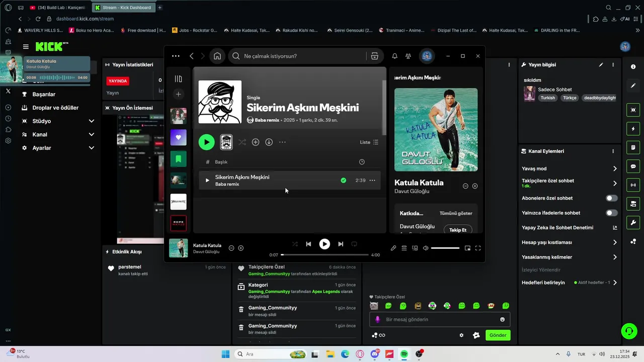The width and height of the screenshot is (644, 362).
Task: Open more options for Sikerim Aşkını Meşkini track row
Action: pyautogui.click(x=372, y=180)
